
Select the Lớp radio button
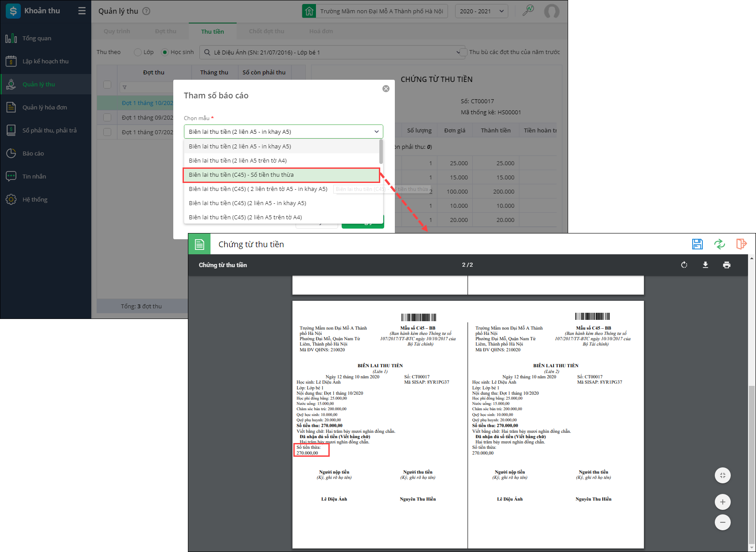(138, 52)
